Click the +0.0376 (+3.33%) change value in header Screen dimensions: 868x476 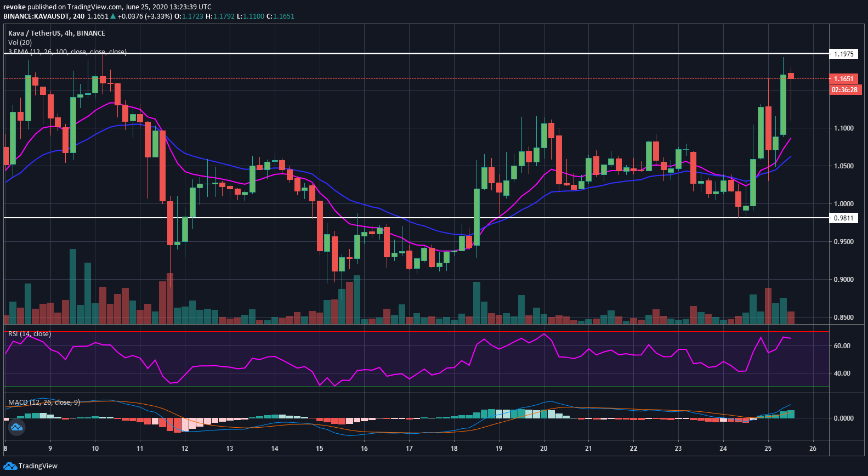144,16
